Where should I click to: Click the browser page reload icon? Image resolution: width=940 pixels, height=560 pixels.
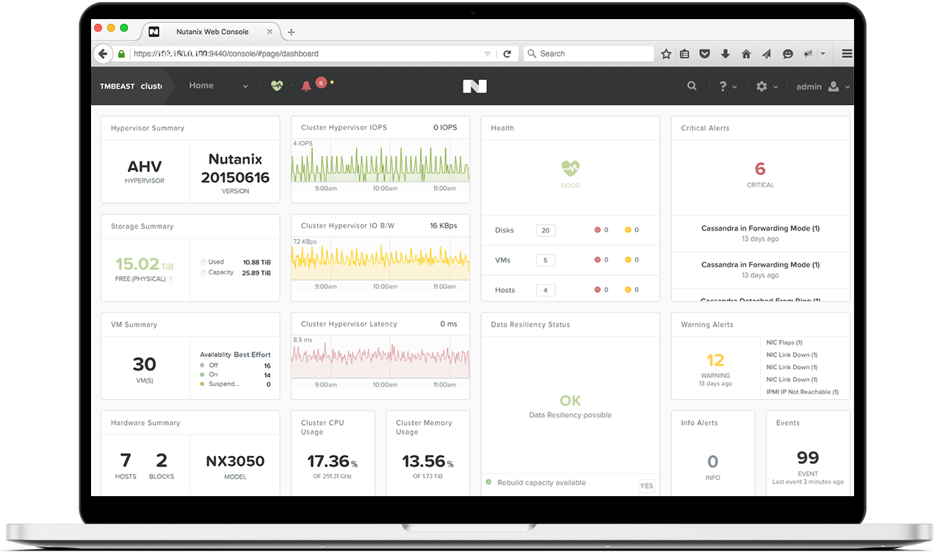507,54
